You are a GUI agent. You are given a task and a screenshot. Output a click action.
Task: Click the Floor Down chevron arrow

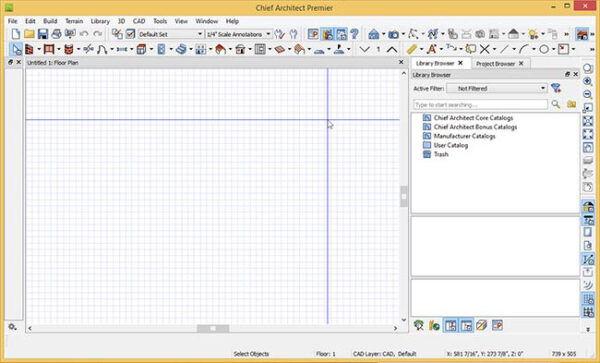click(x=364, y=49)
